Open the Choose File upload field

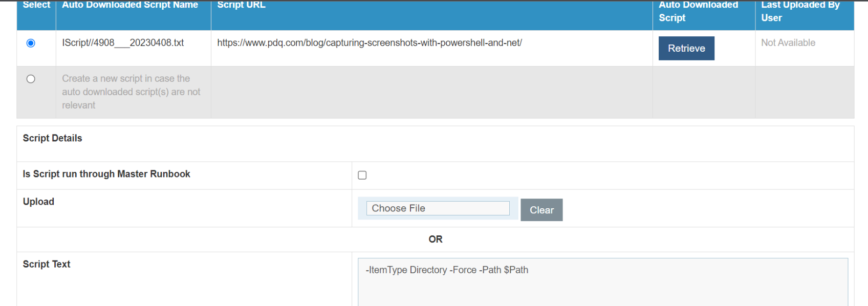pyautogui.click(x=438, y=208)
